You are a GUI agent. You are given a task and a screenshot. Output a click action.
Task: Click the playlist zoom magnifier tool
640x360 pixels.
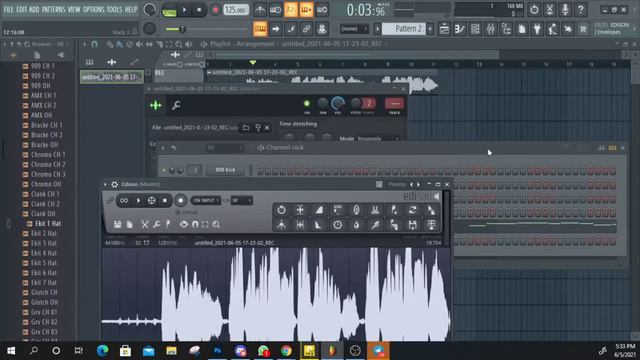179,44
